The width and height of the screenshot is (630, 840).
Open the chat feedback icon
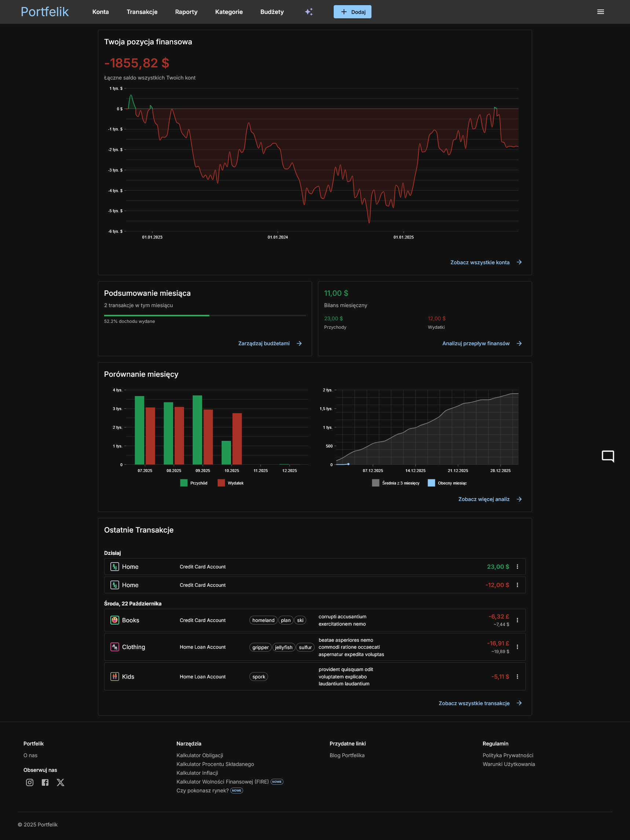pyautogui.click(x=608, y=456)
